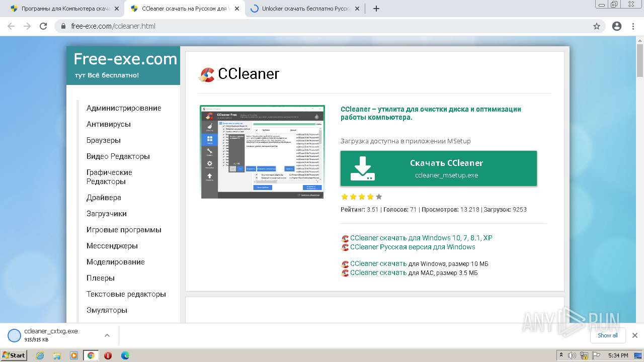The height and width of the screenshot is (362, 644).
Task: Click the CCleaner logo icon in heading
Action: [x=207, y=74]
